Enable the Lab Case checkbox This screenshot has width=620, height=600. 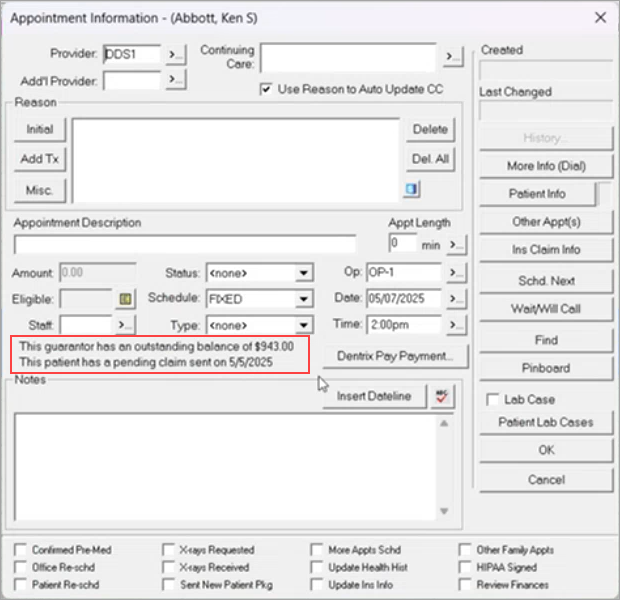coord(494,399)
